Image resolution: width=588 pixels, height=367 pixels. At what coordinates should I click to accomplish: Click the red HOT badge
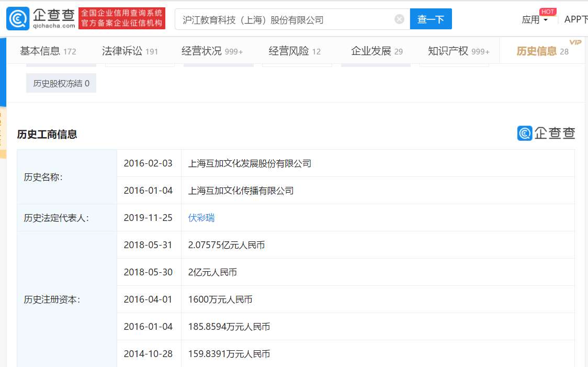pos(548,12)
